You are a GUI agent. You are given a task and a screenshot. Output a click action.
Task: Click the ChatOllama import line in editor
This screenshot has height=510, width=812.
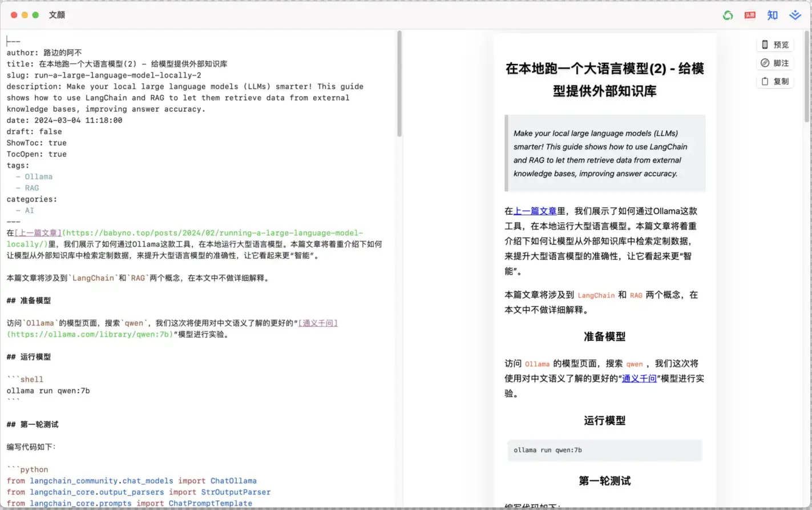coord(131,481)
